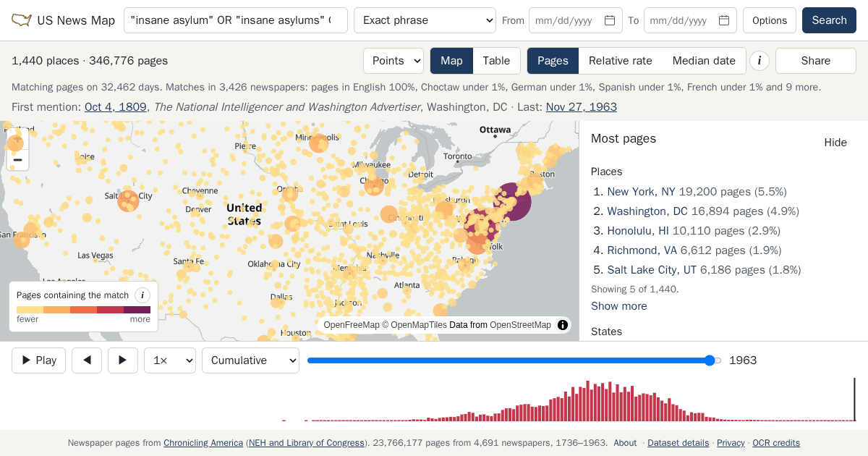Image resolution: width=868 pixels, height=456 pixels.
Task: Hide the Most pages panel
Action: (835, 143)
